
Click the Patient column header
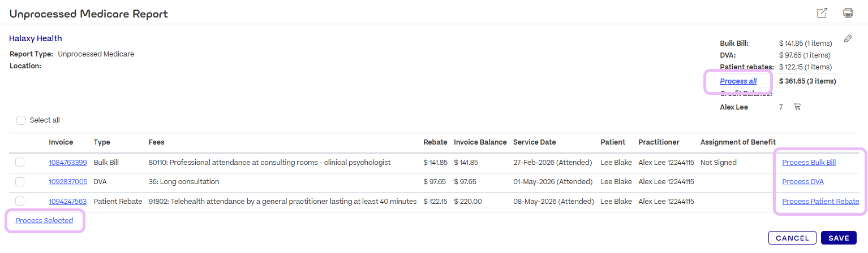[613, 142]
